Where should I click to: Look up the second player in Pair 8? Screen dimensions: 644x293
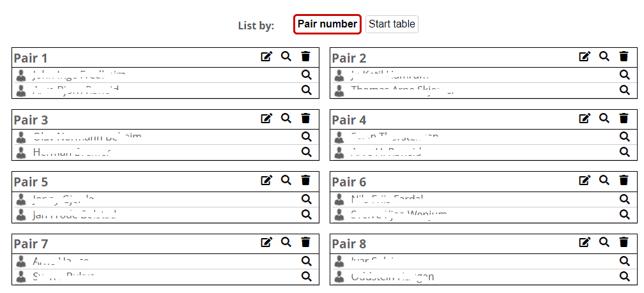click(624, 276)
